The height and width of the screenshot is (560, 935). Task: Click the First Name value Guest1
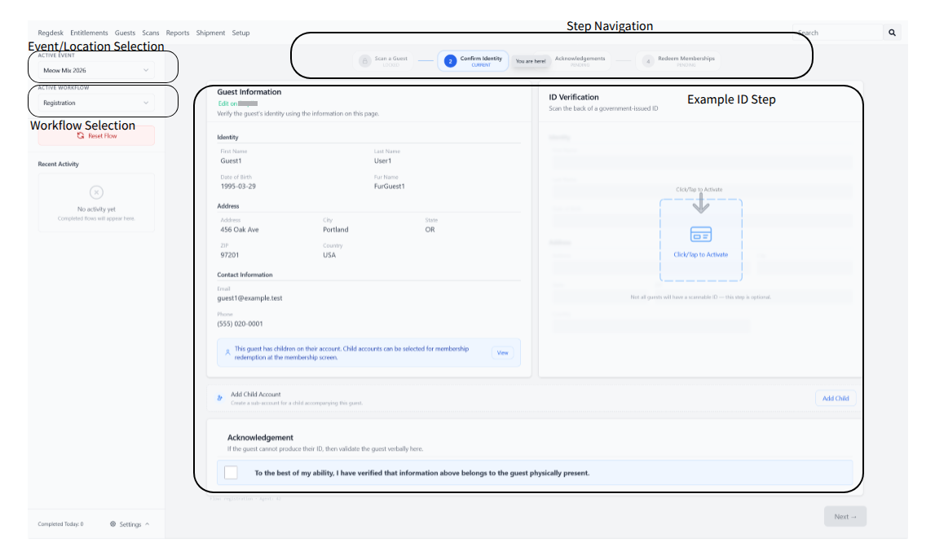(x=231, y=161)
